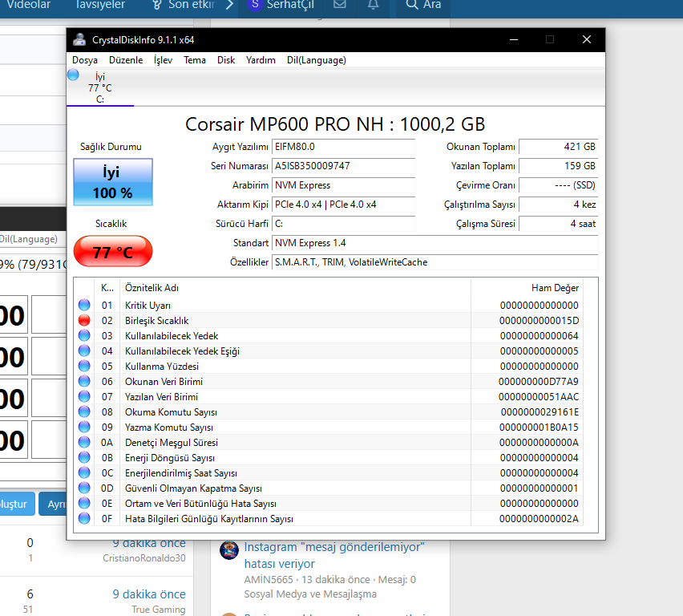Click status orb for Okunan Veri Birimi
683x616 pixels.
click(x=84, y=381)
